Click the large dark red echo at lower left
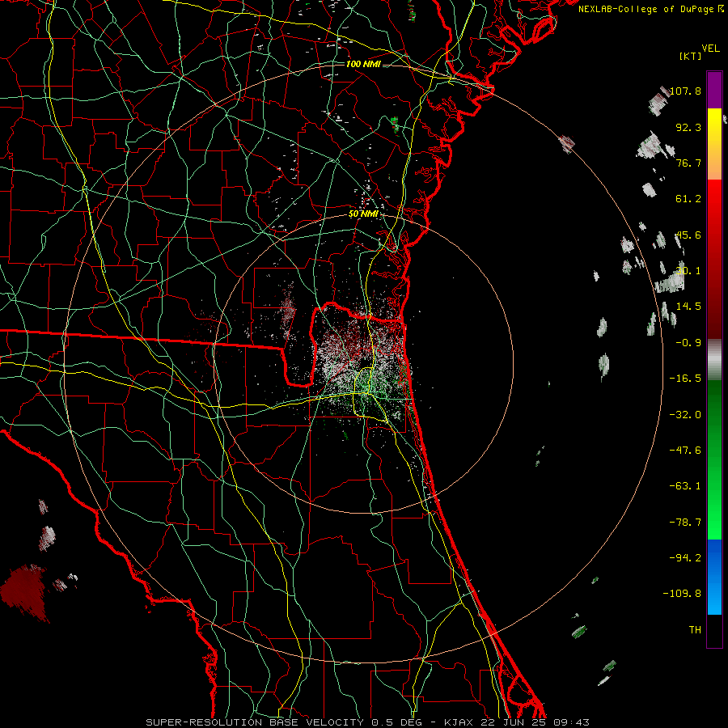The height and width of the screenshot is (728, 728). point(26,593)
